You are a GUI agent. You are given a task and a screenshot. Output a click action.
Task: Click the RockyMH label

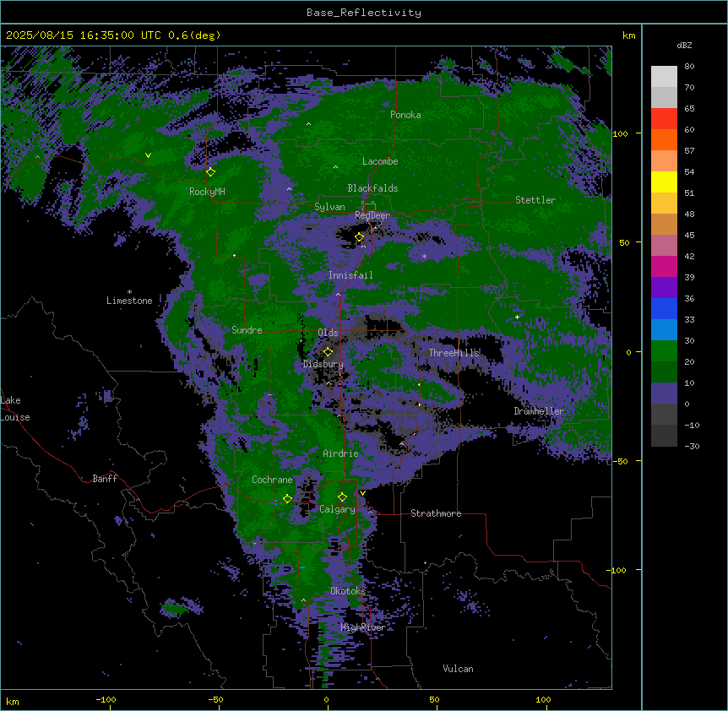click(x=207, y=192)
